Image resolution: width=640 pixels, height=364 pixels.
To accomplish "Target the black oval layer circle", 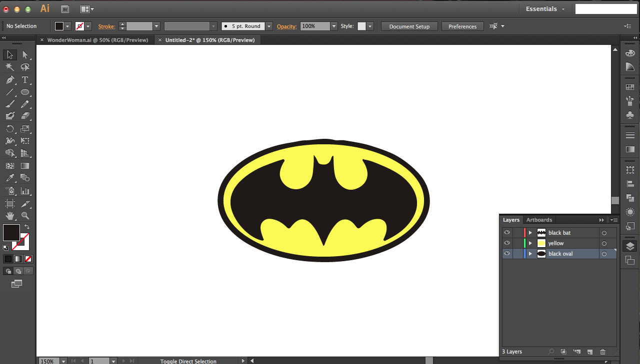I will [x=604, y=254].
